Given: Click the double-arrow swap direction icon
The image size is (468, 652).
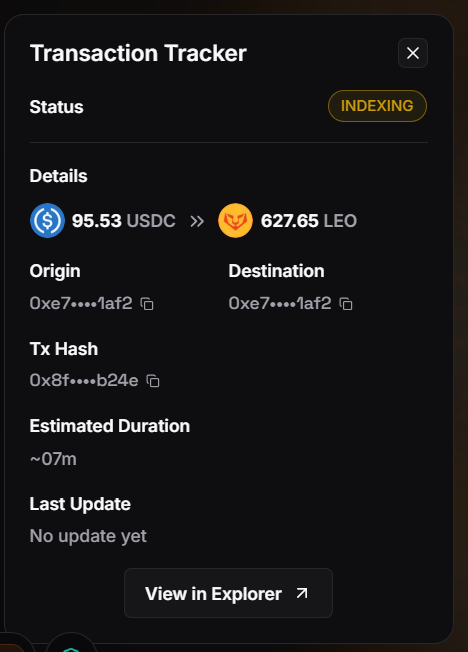Looking at the screenshot, I should coord(197,221).
